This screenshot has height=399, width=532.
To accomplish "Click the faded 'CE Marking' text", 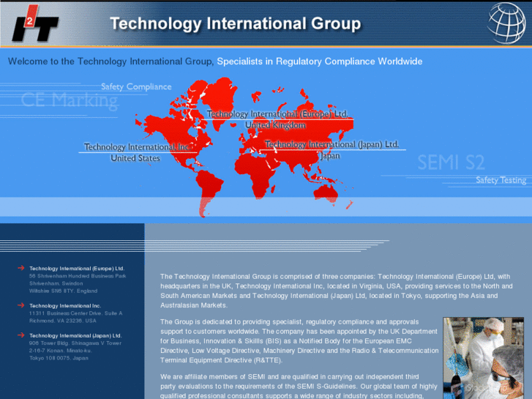I will [70, 100].
